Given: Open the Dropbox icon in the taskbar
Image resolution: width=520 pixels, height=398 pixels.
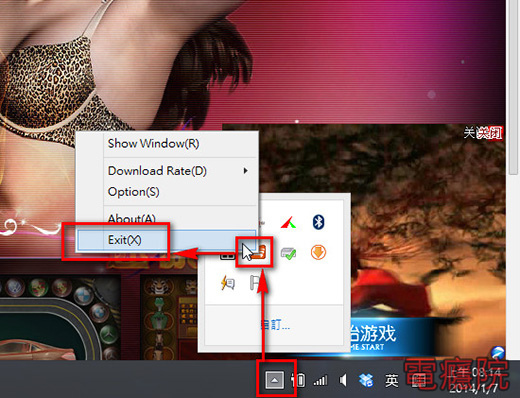Looking at the screenshot, I should click(366, 380).
